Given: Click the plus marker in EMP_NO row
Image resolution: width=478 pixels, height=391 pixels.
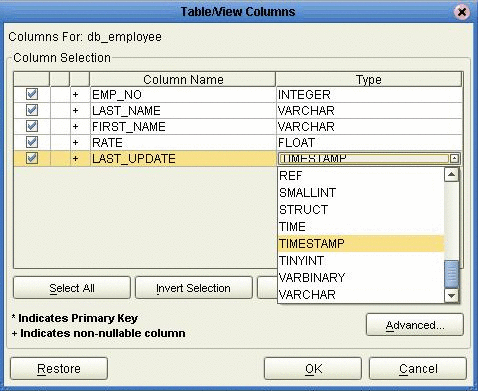Looking at the screenshot, I should pyautogui.click(x=76, y=95).
